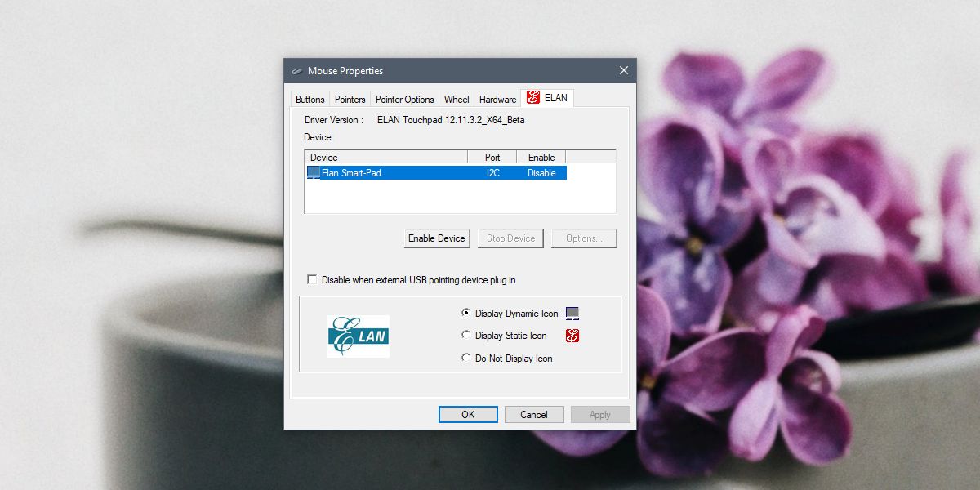Click the Port column header
The height and width of the screenshot is (490, 980).
click(492, 157)
